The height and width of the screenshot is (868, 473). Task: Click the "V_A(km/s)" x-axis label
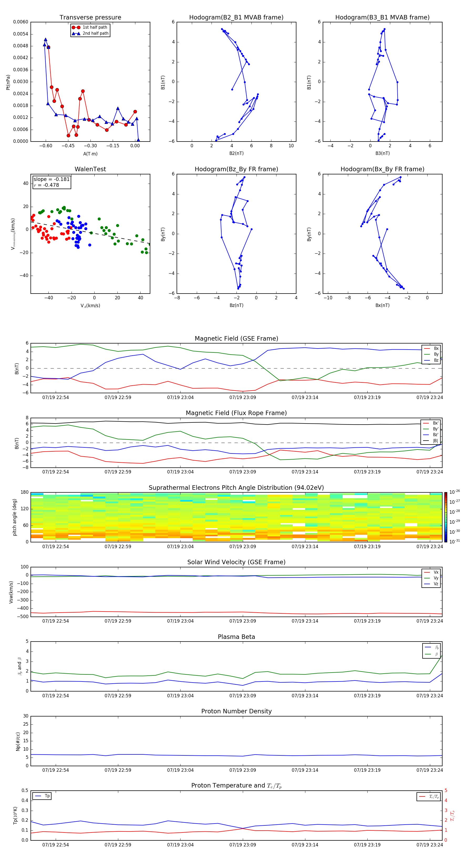click(x=90, y=306)
